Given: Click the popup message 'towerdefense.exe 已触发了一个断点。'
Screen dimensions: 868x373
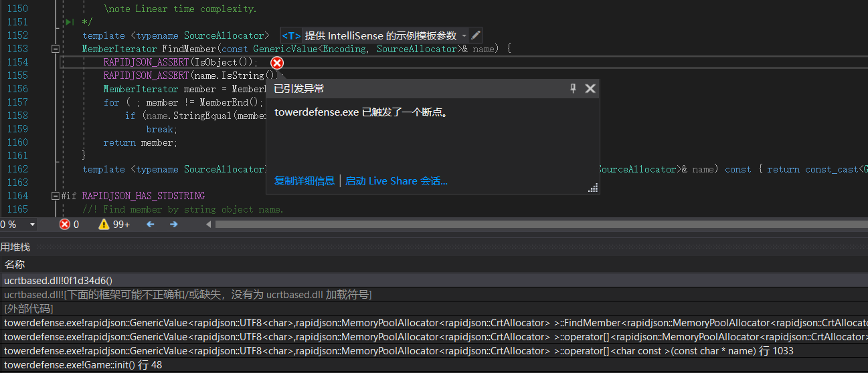Looking at the screenshot, I should tap(361, 112).
